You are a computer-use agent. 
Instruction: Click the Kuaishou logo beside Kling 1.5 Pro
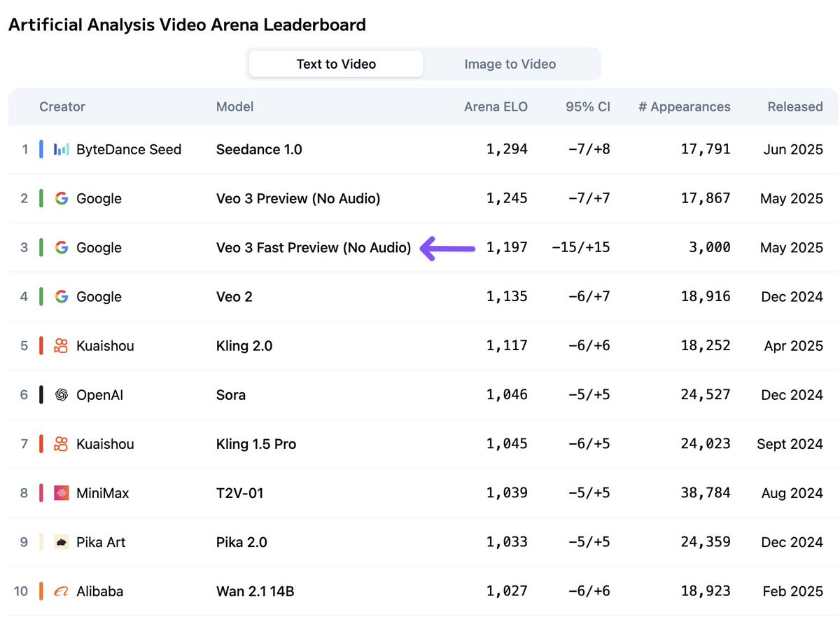click(62, 444)
